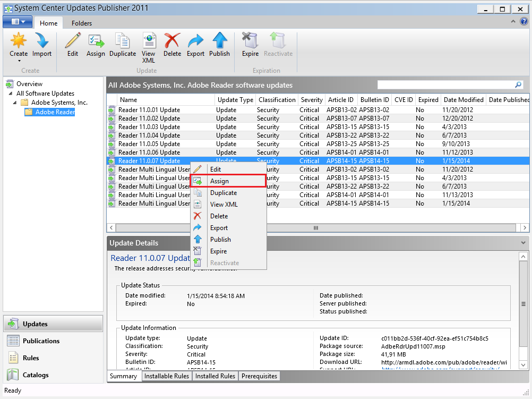Choose Duplicate in the context menu
The height and width of the screenshot is (399, 532).
[x=229, y=192]
